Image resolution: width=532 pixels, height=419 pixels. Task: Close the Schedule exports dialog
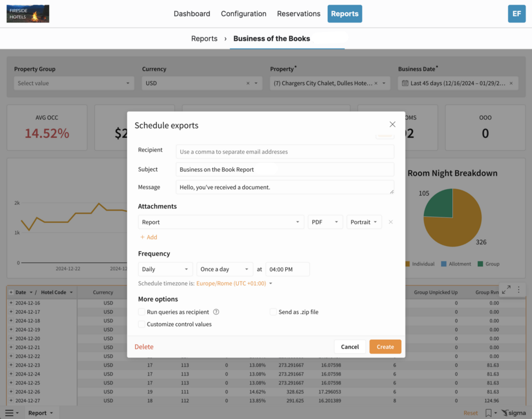click(x=393, y=124)
